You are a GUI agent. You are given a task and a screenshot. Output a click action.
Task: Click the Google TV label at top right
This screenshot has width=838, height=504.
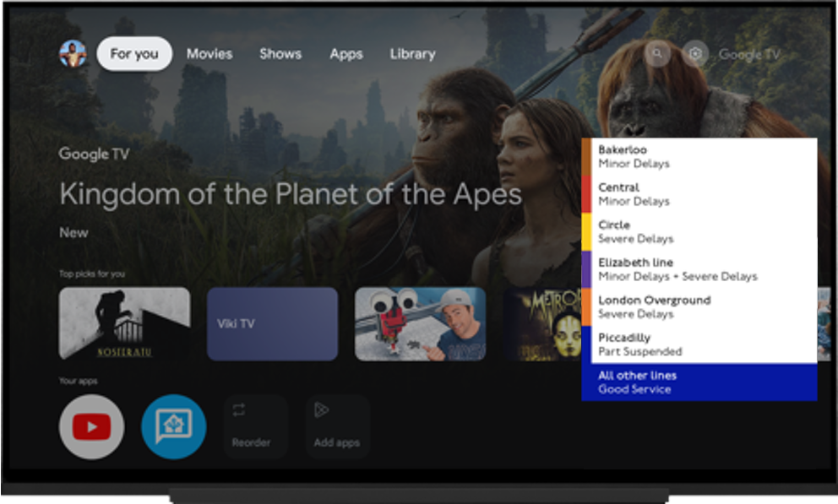tap(749, 54)
